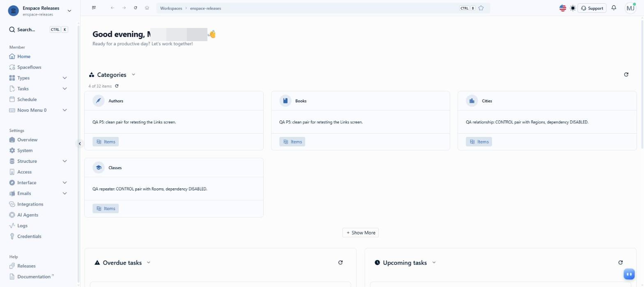
Task: Click the Categories shapes icon
Action: click(x=92, y=75)
